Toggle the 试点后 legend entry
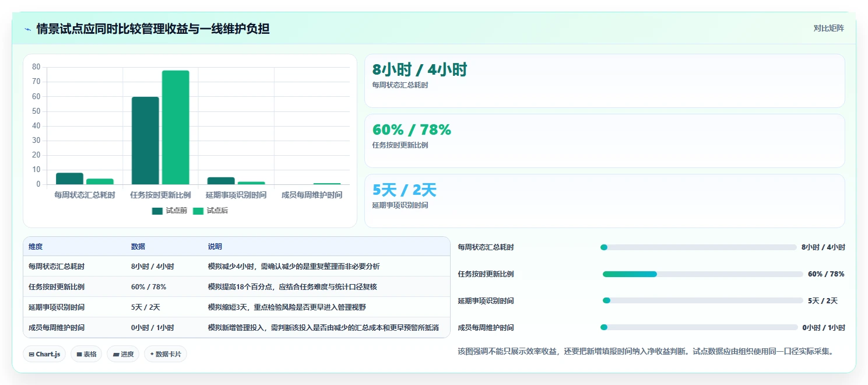 [210, 211]
